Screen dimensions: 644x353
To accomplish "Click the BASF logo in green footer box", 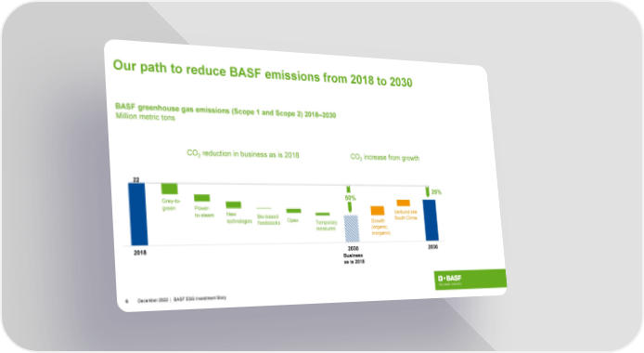I will click(x=450, y=279).
